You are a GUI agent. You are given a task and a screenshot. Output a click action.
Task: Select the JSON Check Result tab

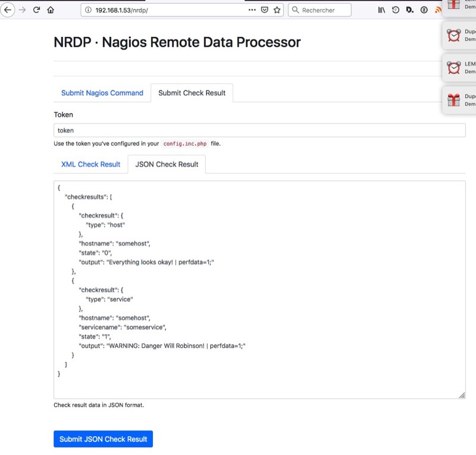coord(167,164)
